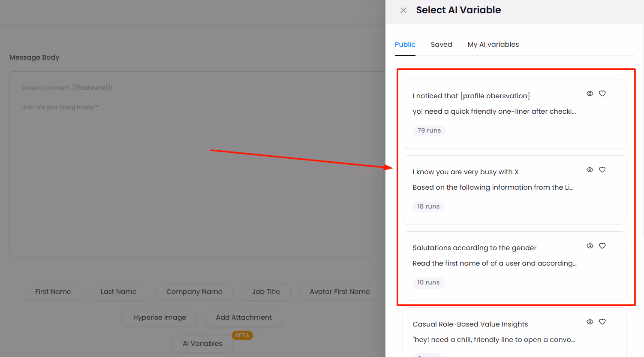Switch to the Saved tab
Screen dimensions: 644x357
click(441, 44)
